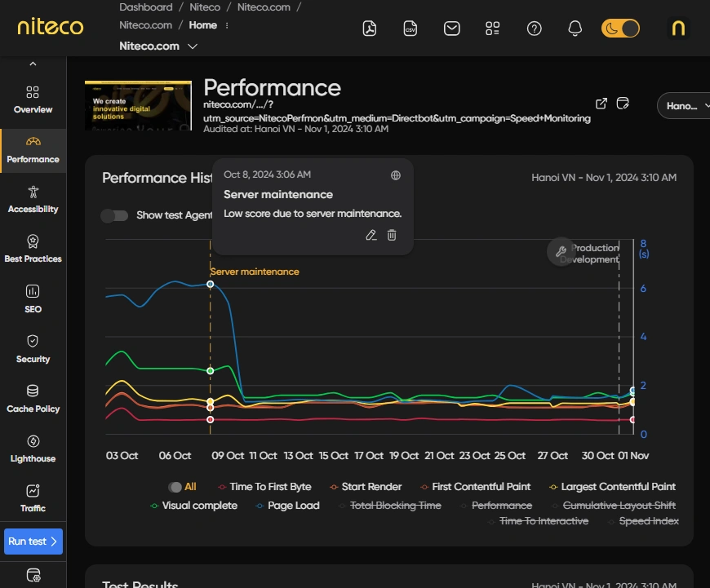
Task: Click Page Load data point at Oct 8
Action: (x=210, y=285)
